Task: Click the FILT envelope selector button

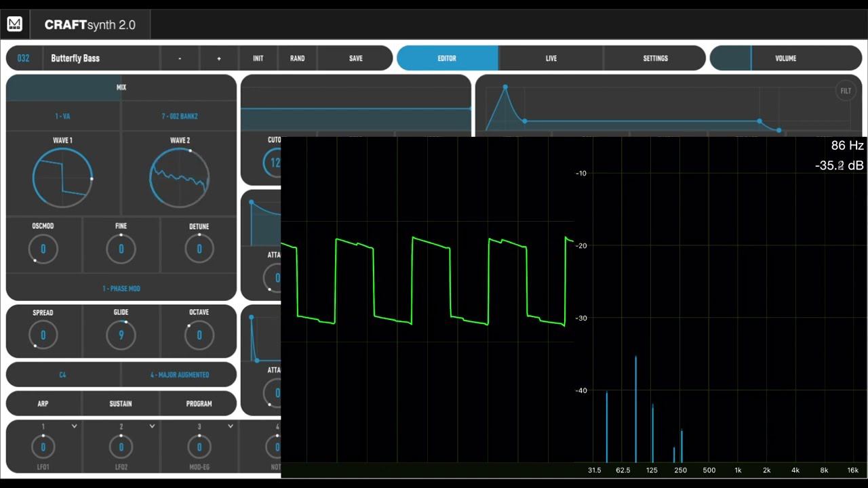Action: (846, 91)
